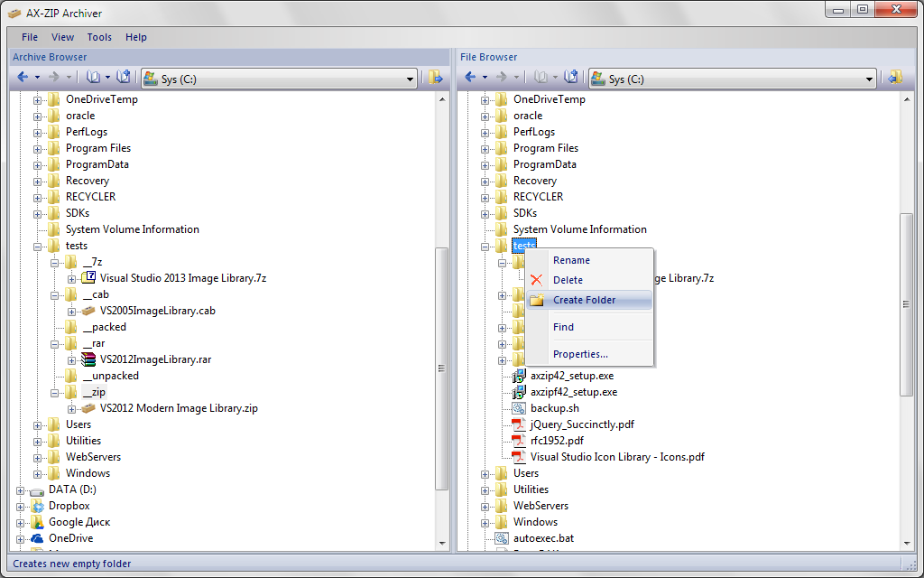Open Archive Browser bookmarks book icon
The image size is (924, 578).
coord(94,78)
